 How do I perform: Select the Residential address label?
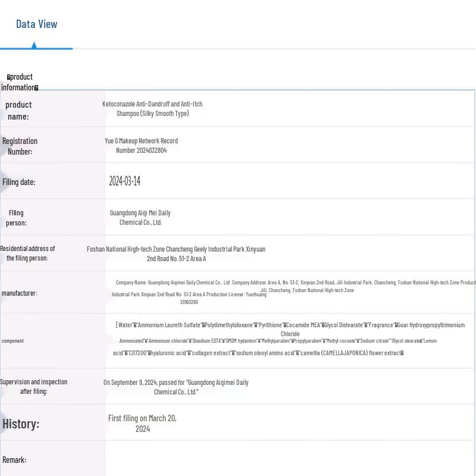[27, 253]
